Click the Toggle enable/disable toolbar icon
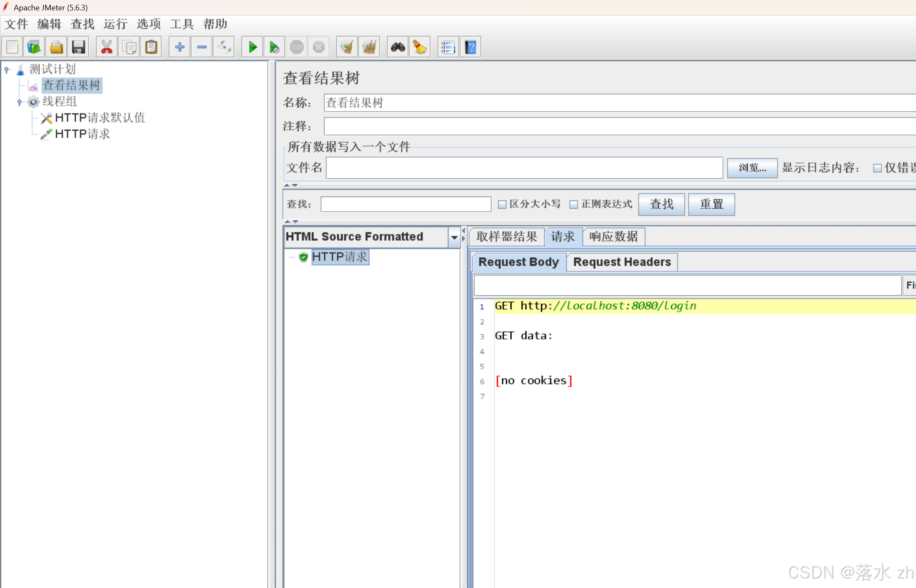 (224, 47)
